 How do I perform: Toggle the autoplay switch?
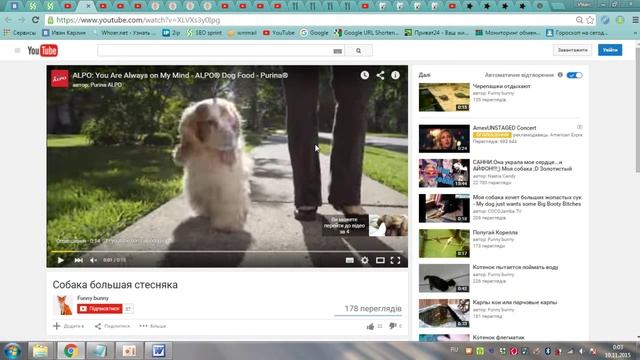574,75
